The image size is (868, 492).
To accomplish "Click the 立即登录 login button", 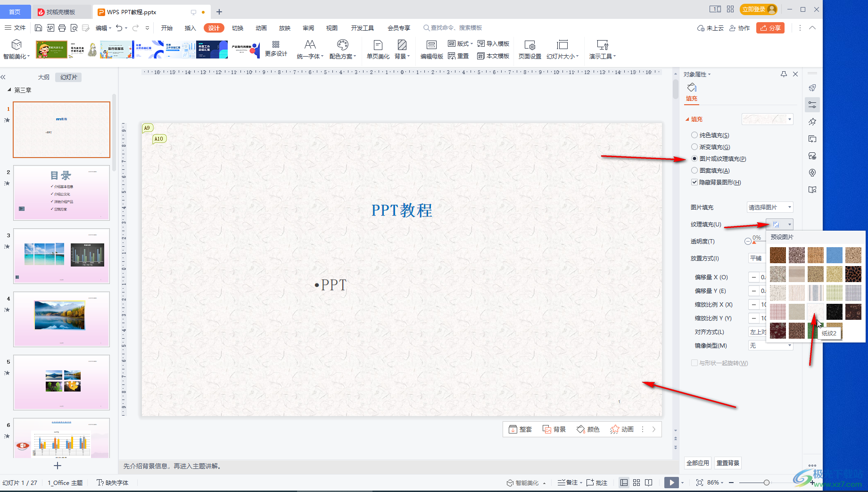I will 759,9.
